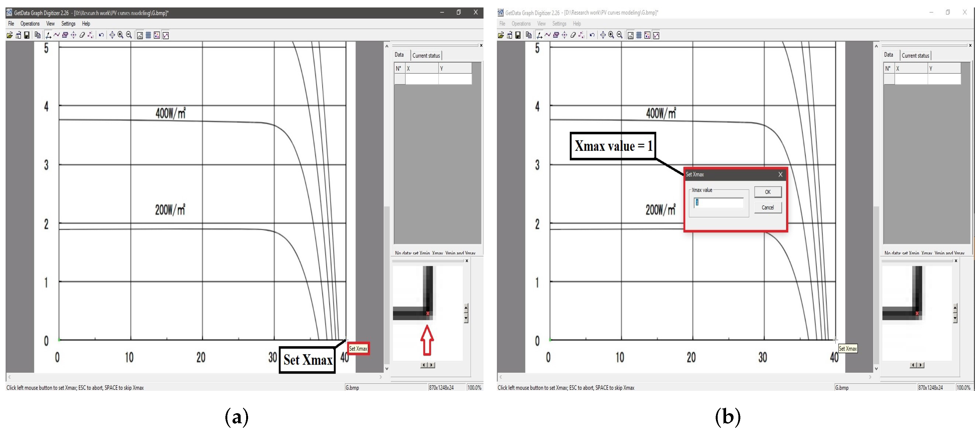Click Set the scale axes tool in window (a)

pyautogui.click(x=48, y=35)
